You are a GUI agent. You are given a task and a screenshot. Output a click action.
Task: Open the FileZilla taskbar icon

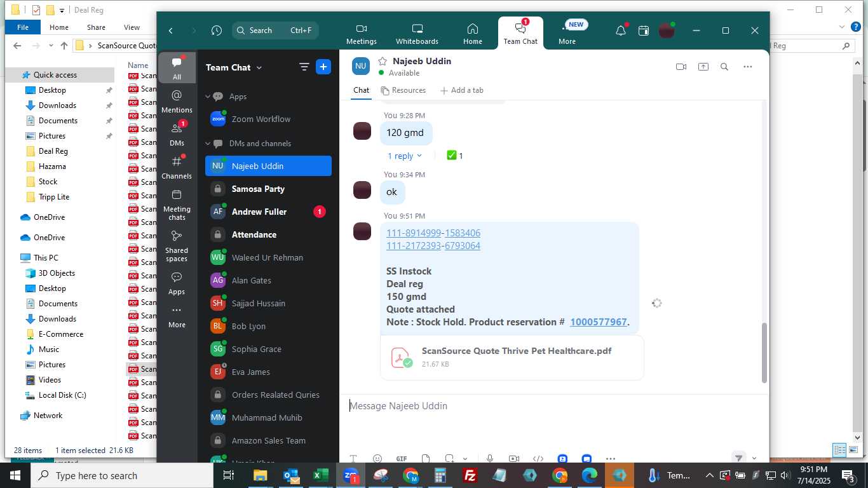[x=470, y=475]
